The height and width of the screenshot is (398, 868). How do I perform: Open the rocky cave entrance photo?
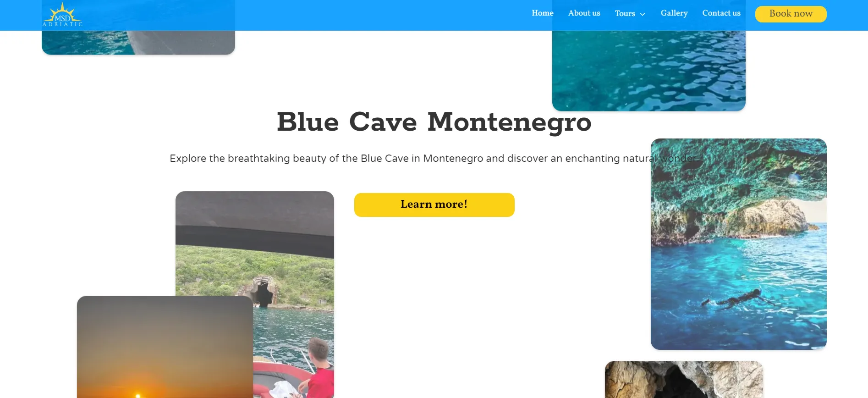pos(684,379)
